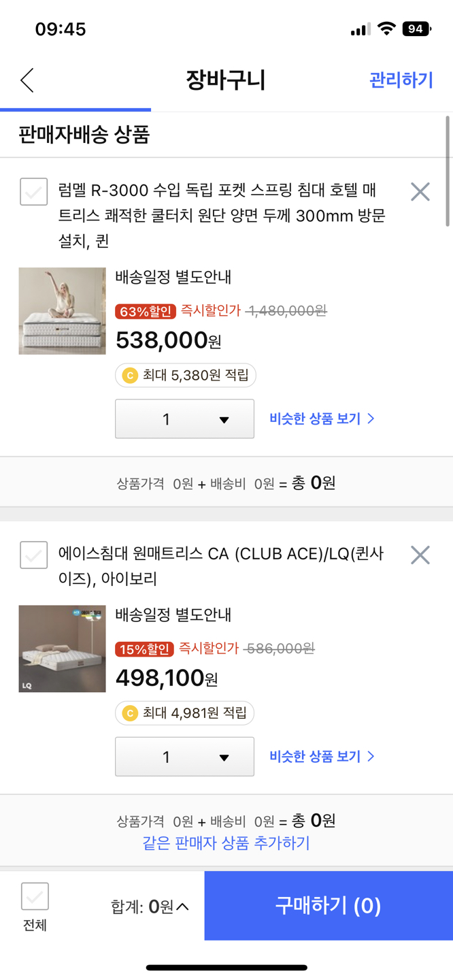Screen dimensions: 453x980
Task: View similar products for 럼멜 mattress
Action: (322, 419)
